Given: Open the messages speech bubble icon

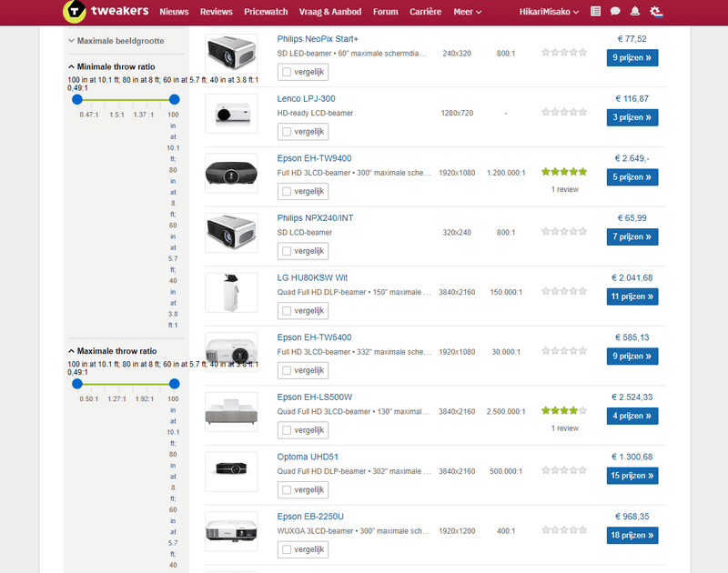Looking at the screenshot, I should (x=615, y=11).
